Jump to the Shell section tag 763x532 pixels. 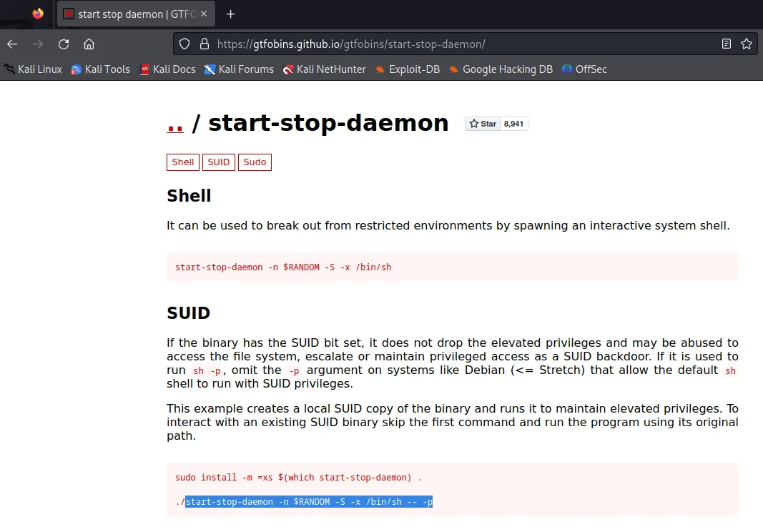pyautogui.click(x=183, y=162)
